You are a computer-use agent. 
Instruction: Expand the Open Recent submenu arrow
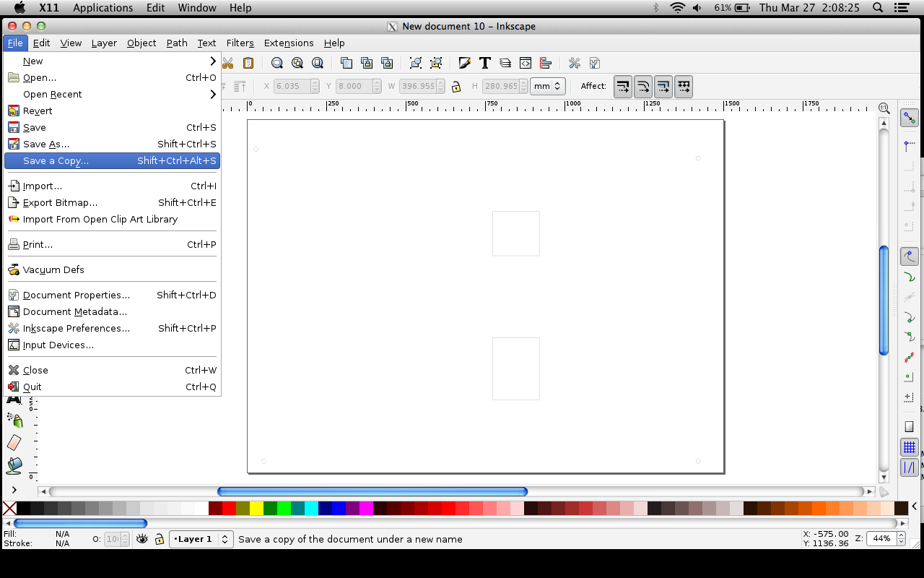(x=213, y=94)
